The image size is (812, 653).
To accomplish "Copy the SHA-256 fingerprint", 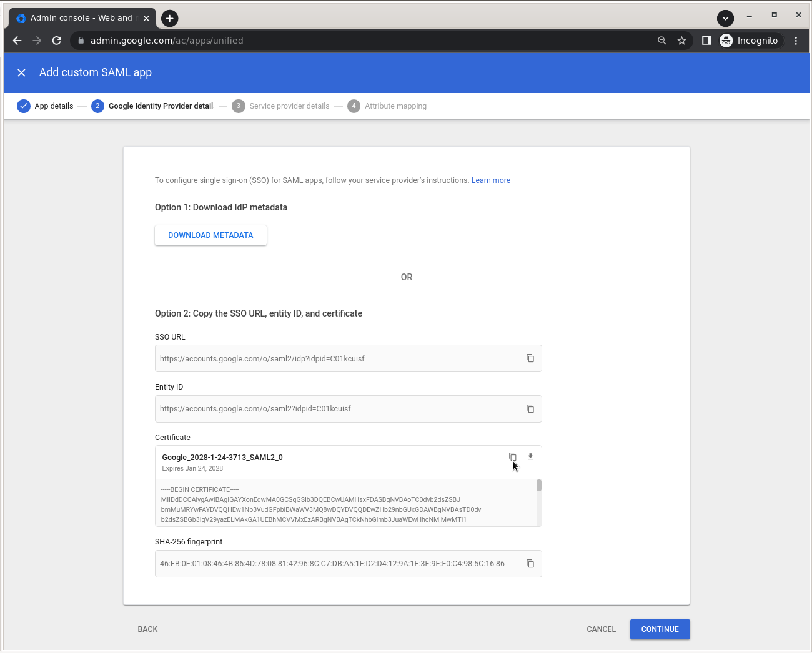I will coord(530,564).
